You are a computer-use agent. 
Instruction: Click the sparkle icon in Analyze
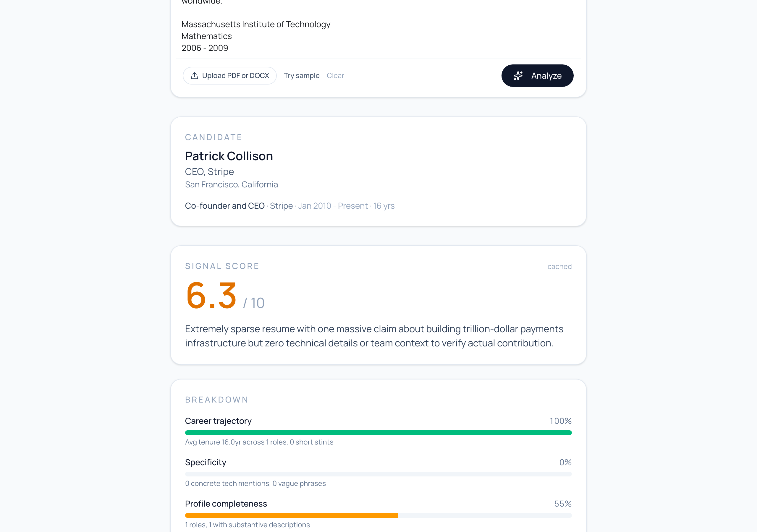pyautogui.click(x=518, y=75)
